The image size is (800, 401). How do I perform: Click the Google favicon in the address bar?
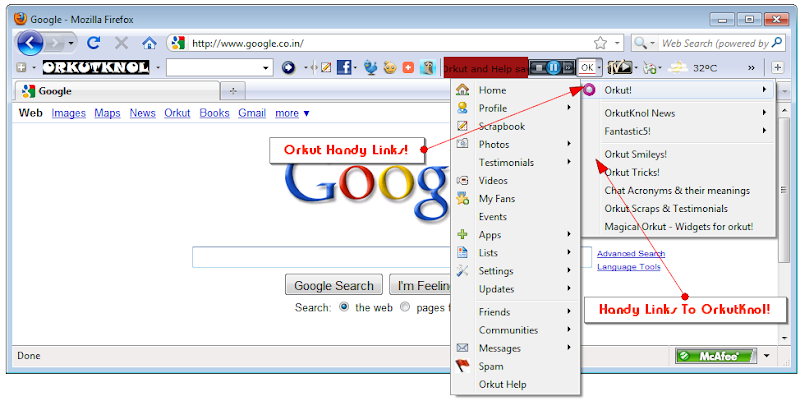tap(178, 43)
